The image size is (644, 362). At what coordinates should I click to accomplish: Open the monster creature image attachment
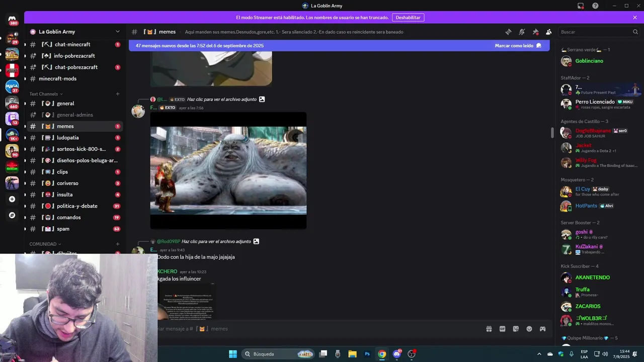(x=228, y=170)
